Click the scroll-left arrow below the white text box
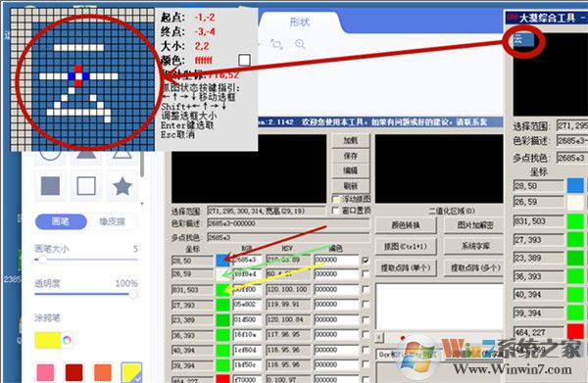 [379, 337]
